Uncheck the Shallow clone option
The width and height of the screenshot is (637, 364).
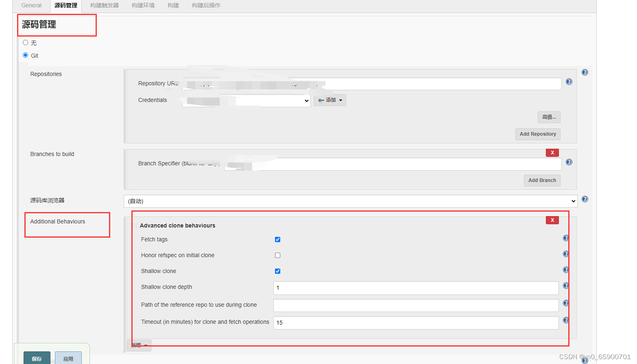click(x=277, y=271)
